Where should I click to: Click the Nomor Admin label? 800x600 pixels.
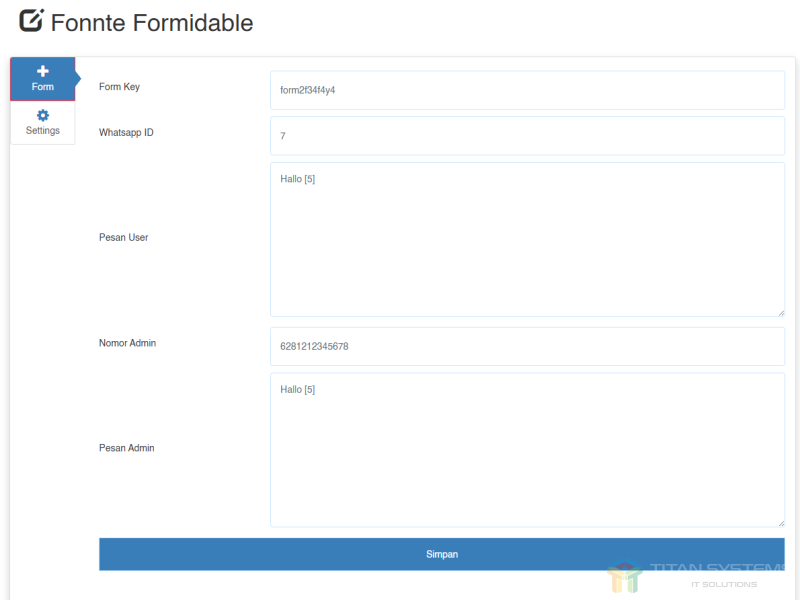(127, 343)
